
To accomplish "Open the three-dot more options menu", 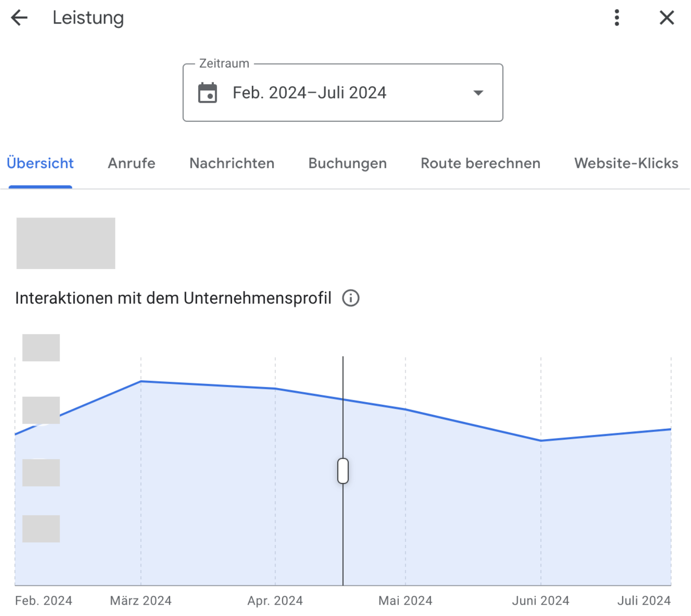I will tap(617, 18).
